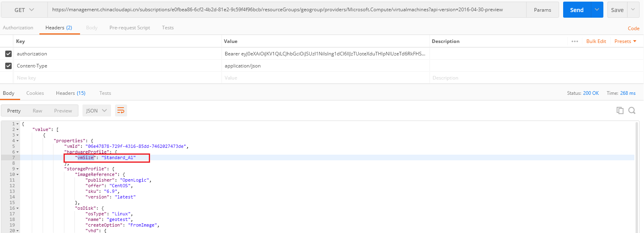Screen dimensions: 644x233
Task: Switch response view to Raw
Action: 37,111
